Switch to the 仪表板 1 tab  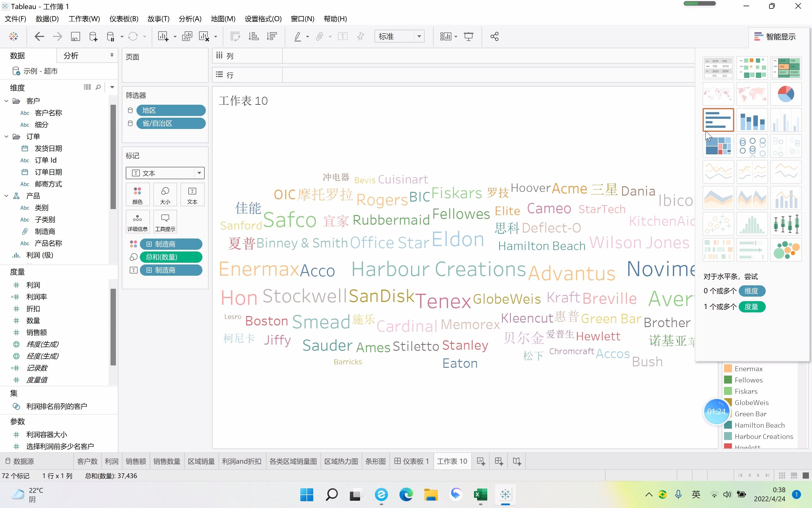click(x=412, y=461)
